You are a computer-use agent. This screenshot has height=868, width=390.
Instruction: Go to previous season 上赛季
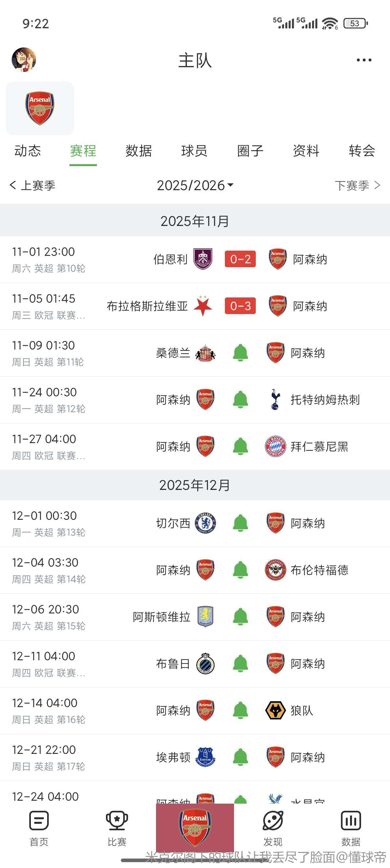(33, 185)
